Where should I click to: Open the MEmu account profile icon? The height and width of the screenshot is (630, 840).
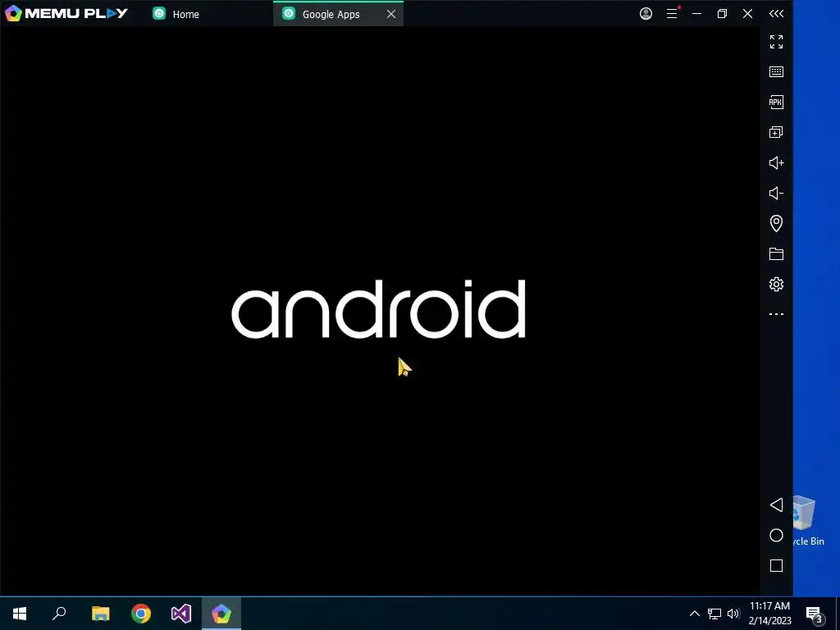click(646, 13)
